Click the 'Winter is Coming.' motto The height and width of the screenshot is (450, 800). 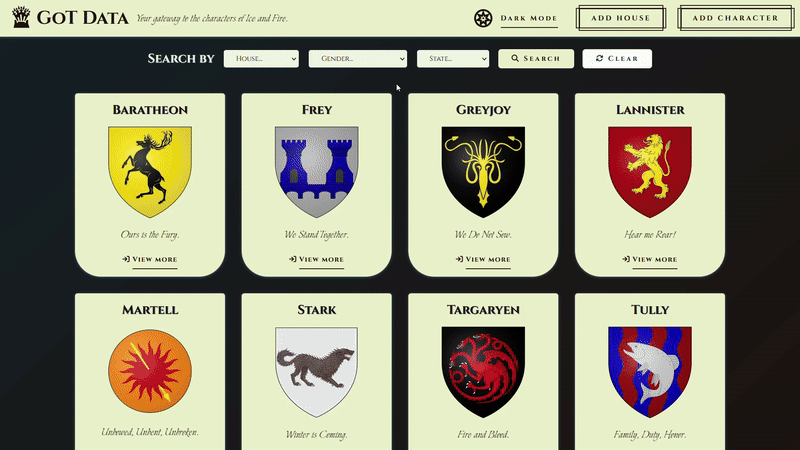coord(317,435)
